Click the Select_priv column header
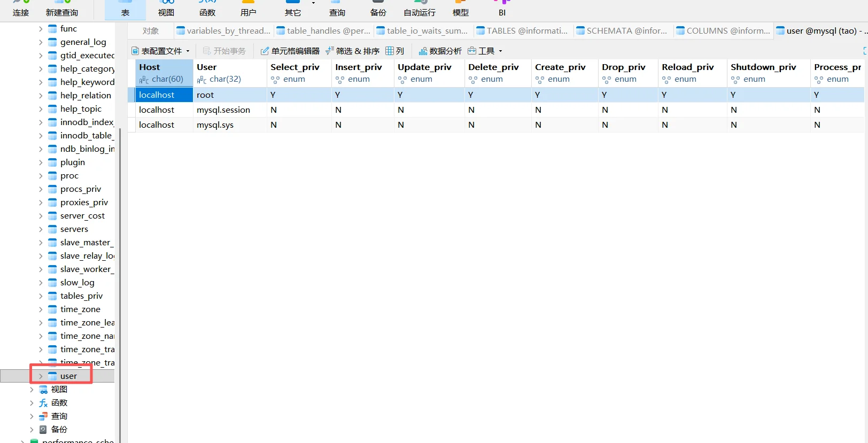The width and height of the screenshot is (868, 443). tap(295, 67)
